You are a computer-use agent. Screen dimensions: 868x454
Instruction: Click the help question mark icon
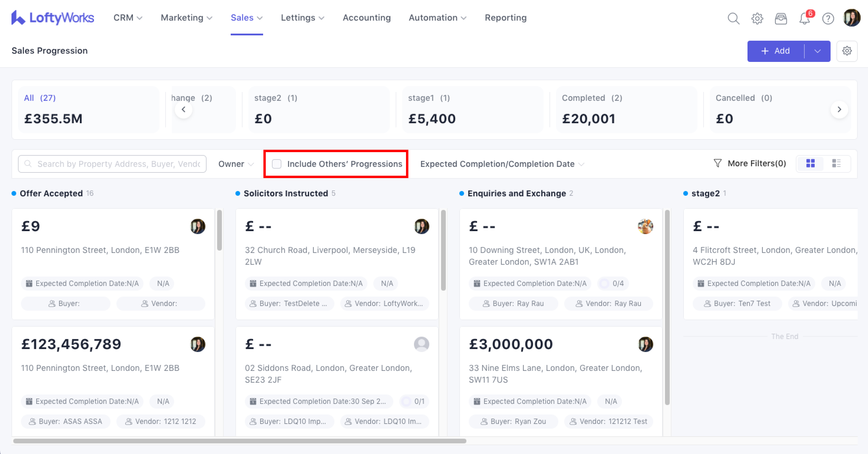coord(828,18)
